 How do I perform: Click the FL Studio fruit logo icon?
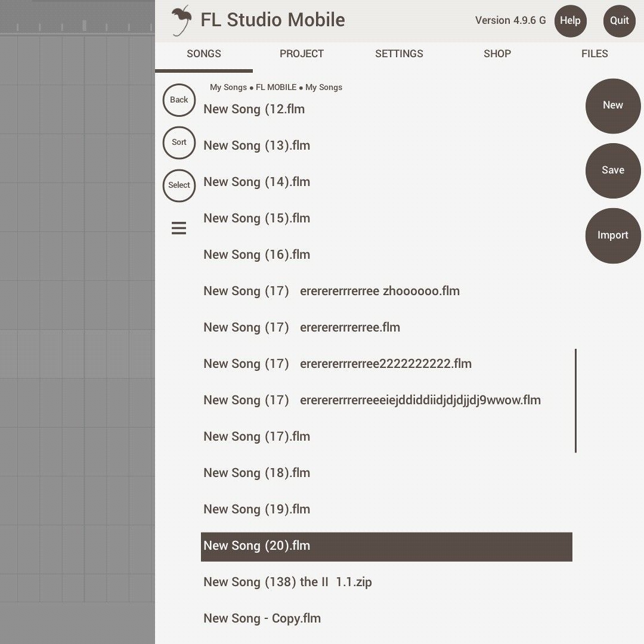tap(181, 20)
